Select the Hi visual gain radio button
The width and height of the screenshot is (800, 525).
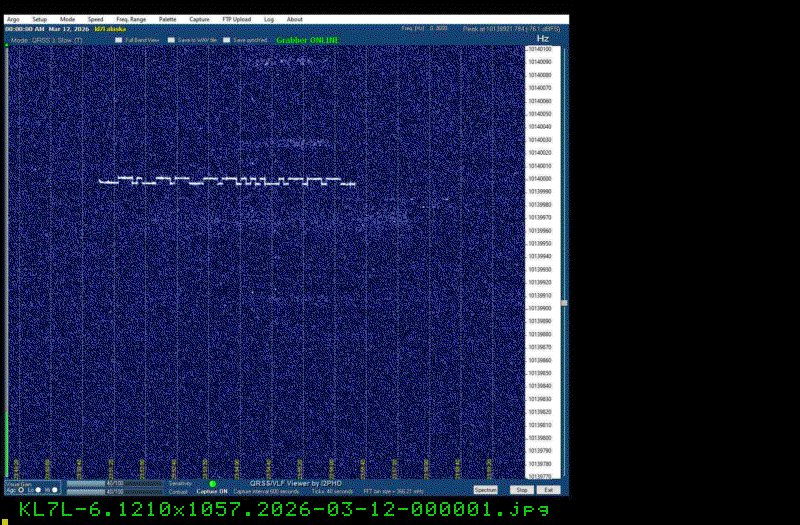point(56,490)
